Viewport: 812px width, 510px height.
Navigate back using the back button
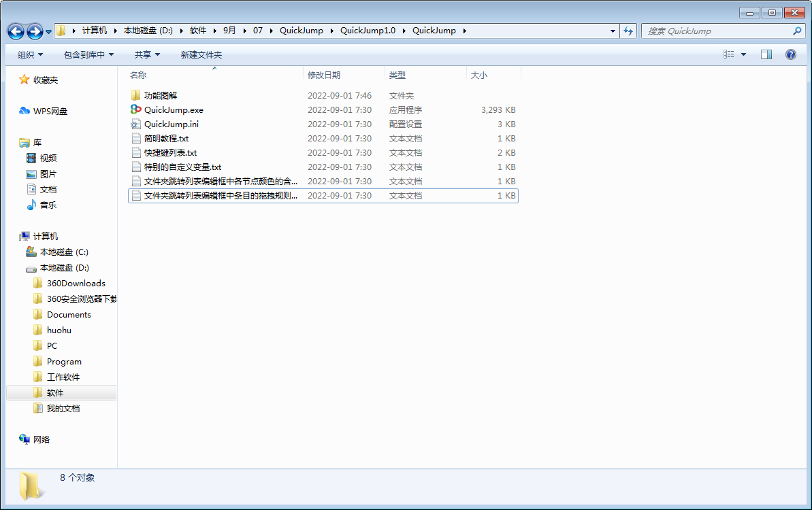15,31
